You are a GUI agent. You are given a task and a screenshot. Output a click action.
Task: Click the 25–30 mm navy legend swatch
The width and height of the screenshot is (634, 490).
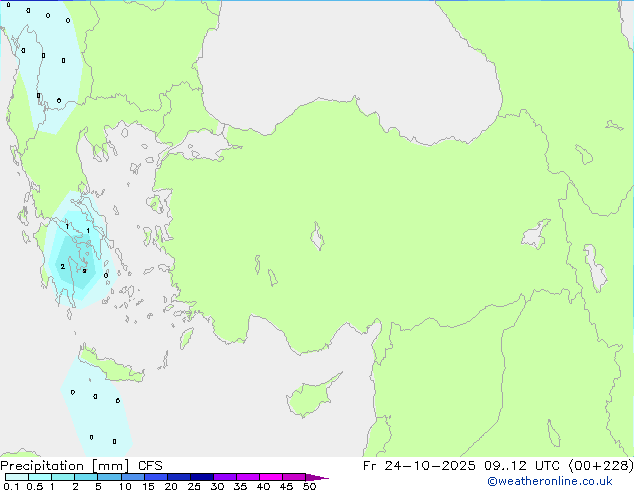click(x=202, y=477)
